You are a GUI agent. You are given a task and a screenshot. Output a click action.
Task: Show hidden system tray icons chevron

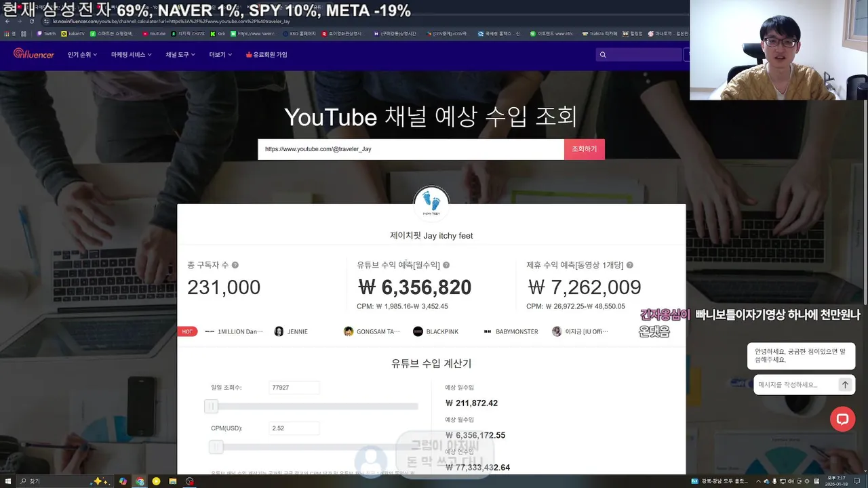758,481
